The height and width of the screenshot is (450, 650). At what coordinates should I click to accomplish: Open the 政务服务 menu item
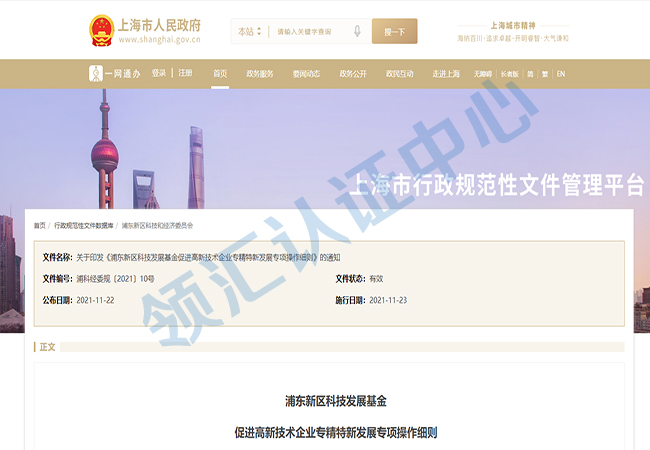(260, 74)
